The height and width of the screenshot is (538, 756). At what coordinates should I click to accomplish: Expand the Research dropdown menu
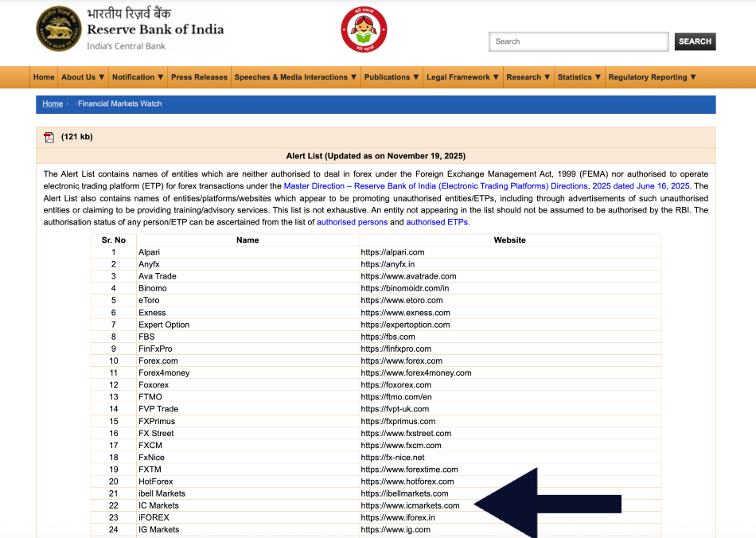(x=528, y=77)
